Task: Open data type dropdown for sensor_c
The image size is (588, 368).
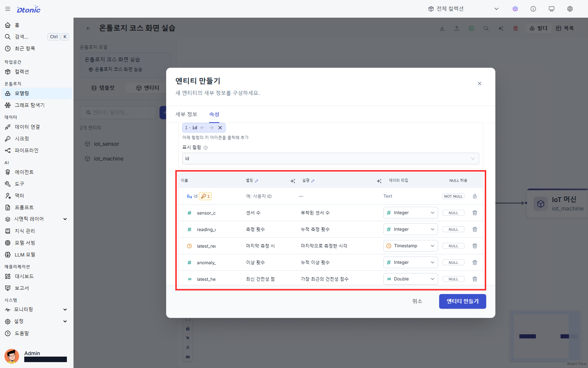Action: click(x=410, y=213)
